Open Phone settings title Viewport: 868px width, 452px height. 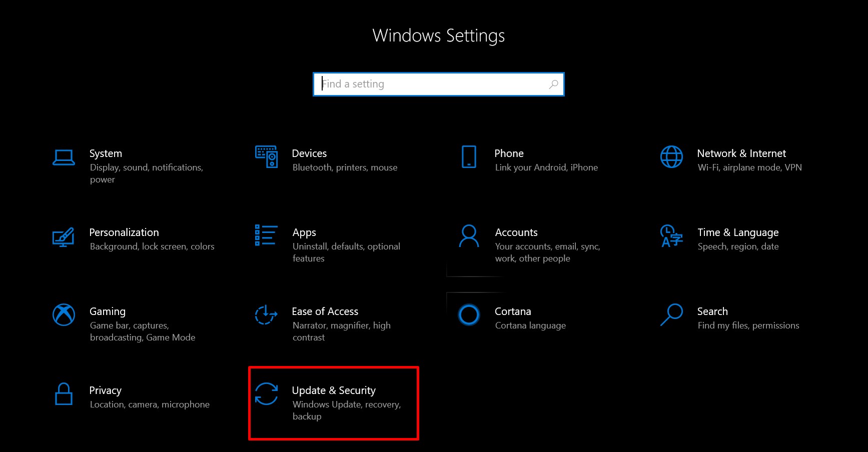coord(509,153)
